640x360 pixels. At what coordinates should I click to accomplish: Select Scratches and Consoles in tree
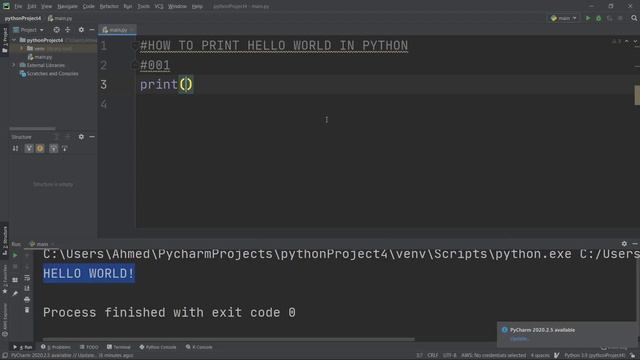coord(49,74)
